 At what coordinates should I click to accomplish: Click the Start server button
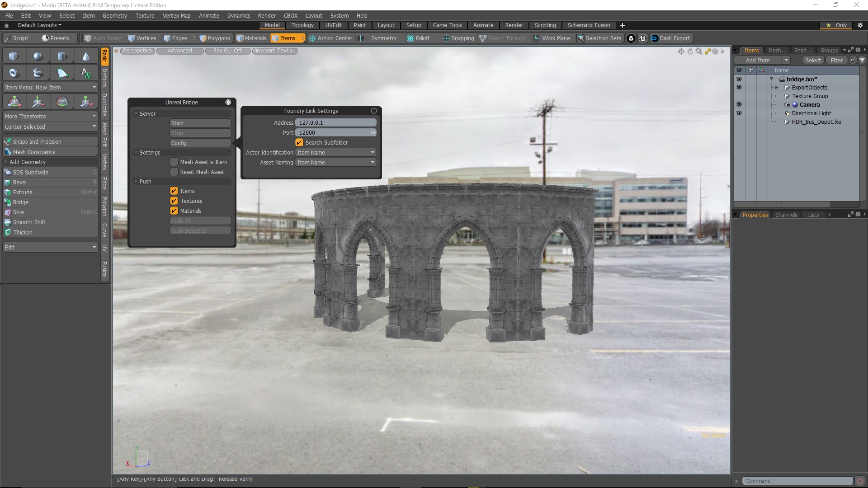click(x=200, y=122)
